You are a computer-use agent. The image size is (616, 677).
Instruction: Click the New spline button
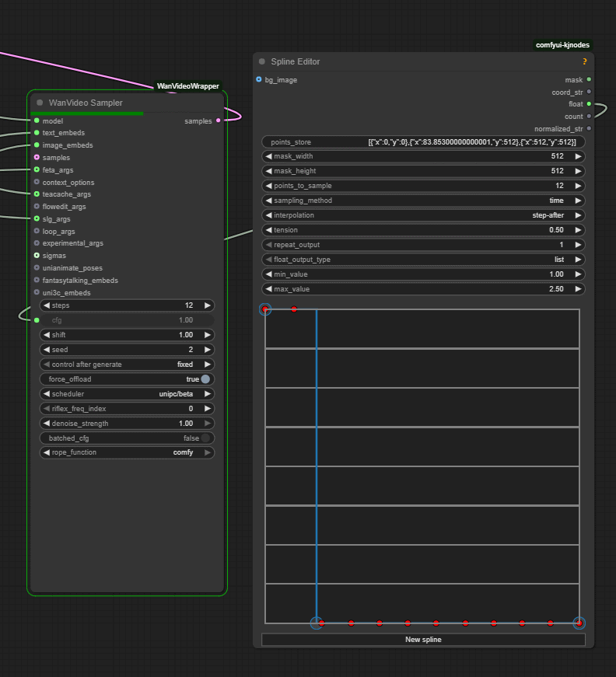click(423, 640)
